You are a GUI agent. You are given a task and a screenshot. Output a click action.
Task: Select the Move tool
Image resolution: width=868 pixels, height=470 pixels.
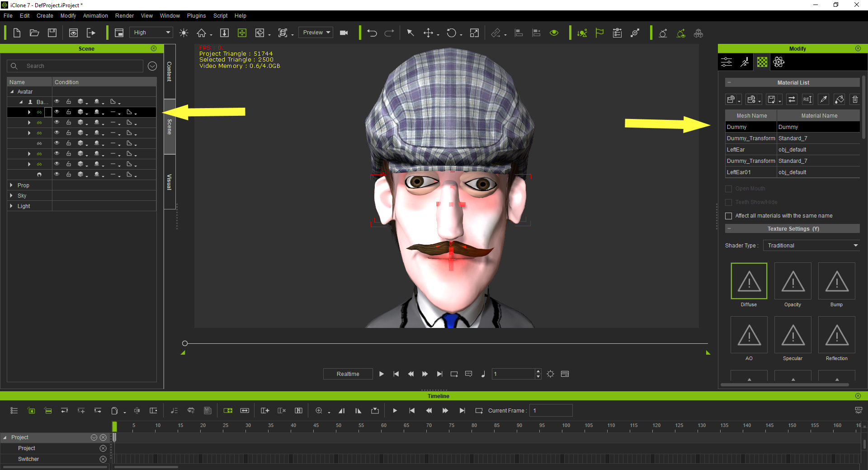tap(428, 33)
